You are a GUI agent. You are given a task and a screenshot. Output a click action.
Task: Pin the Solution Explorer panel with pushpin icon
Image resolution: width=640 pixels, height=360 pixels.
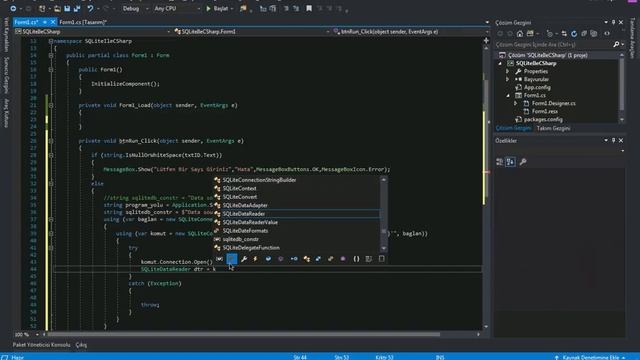pyautogui.click(x=613, y=22)
